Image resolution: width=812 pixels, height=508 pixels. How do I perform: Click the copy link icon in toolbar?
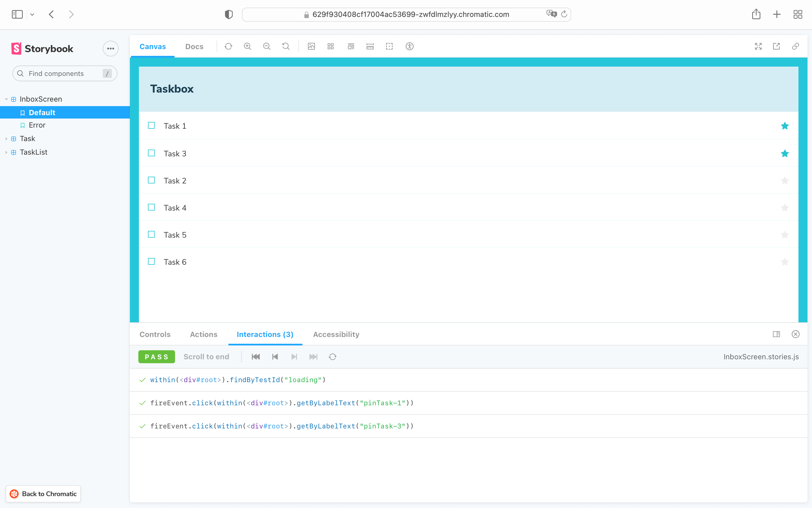tap(795, 46)
